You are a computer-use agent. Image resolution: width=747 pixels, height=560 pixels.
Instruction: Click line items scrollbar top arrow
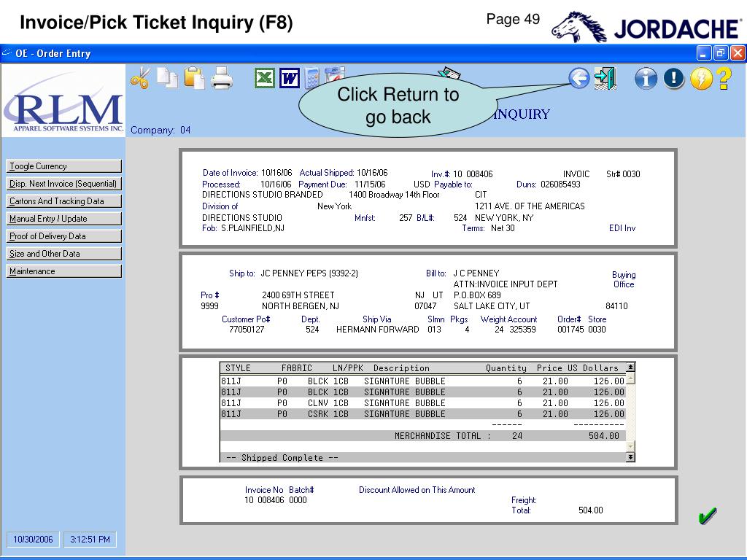click(x=630, y=367)
